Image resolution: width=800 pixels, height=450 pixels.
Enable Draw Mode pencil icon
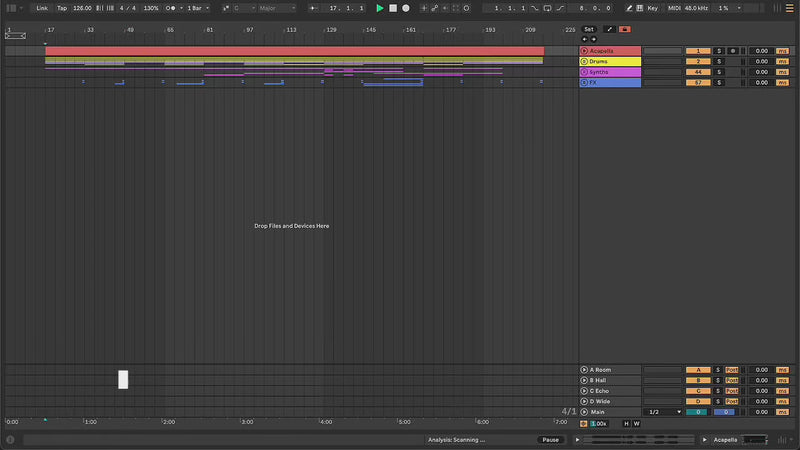pyautogui.click(x=626, y=8)
